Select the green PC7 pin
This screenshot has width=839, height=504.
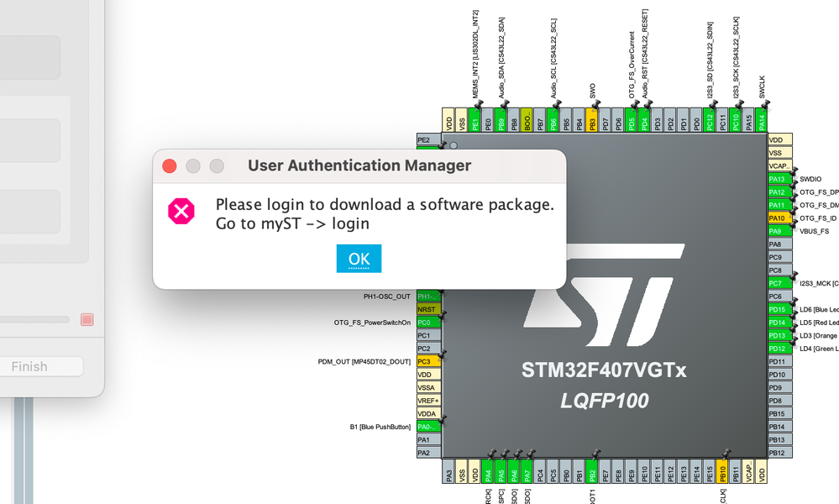[779, 283]
